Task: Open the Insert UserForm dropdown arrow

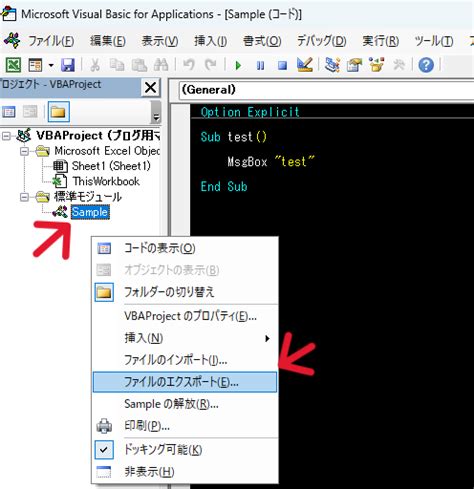Action: (51, 65)
